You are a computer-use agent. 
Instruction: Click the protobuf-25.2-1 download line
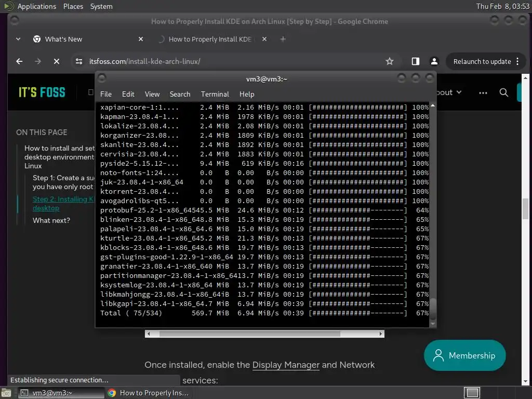click(x=264, y=210)
